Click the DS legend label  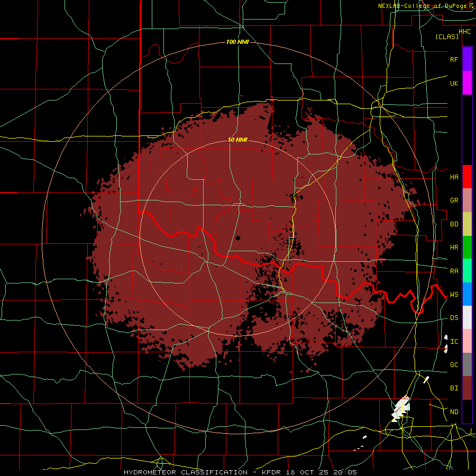pyautogui.click(x=454, y=318)
